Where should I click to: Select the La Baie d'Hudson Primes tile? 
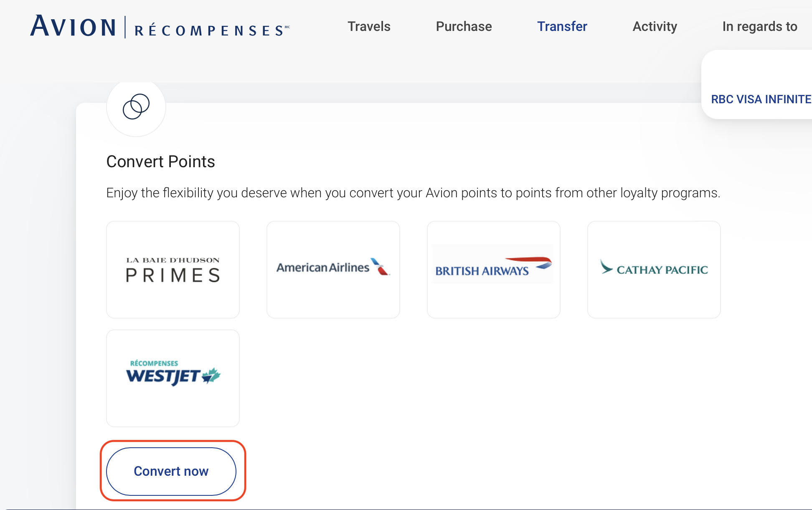point(173,269)
